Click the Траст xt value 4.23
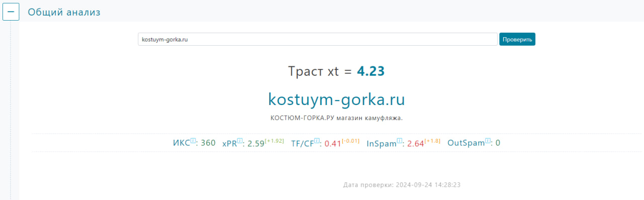This screenshot has width=644, height=200. pyautogui.click(x=371, y=71)
